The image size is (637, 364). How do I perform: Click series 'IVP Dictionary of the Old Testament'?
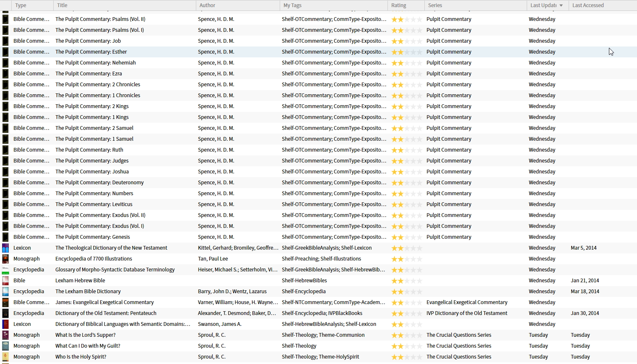point(467,313)
